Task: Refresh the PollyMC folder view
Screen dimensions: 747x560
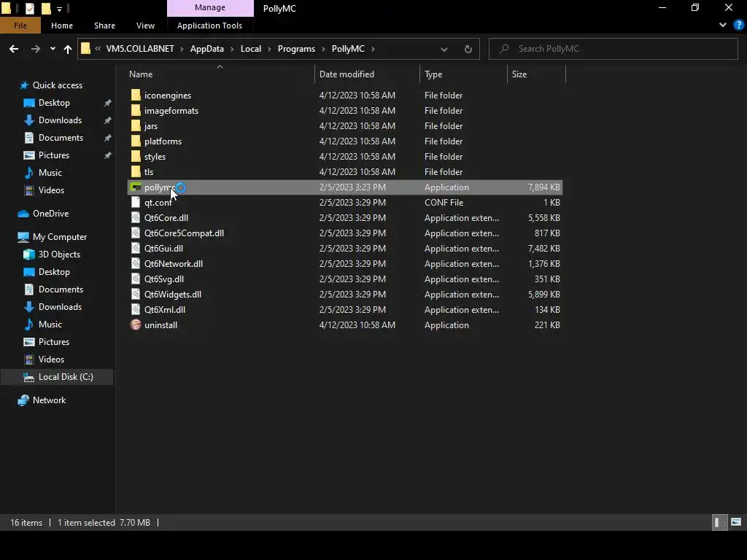Action: [468, 49]
